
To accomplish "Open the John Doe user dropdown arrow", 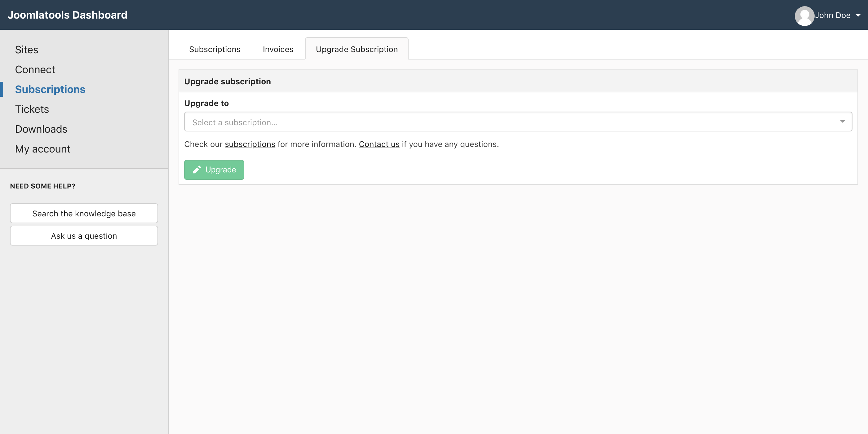I will pyautogui.click(x=858, y=15).
